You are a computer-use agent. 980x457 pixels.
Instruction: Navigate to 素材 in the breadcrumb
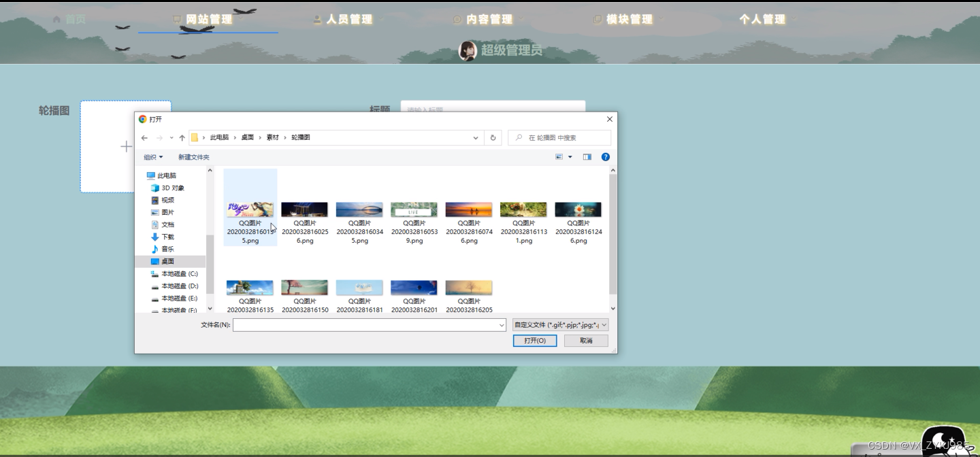pyautogui.click(x=272, y=137)
